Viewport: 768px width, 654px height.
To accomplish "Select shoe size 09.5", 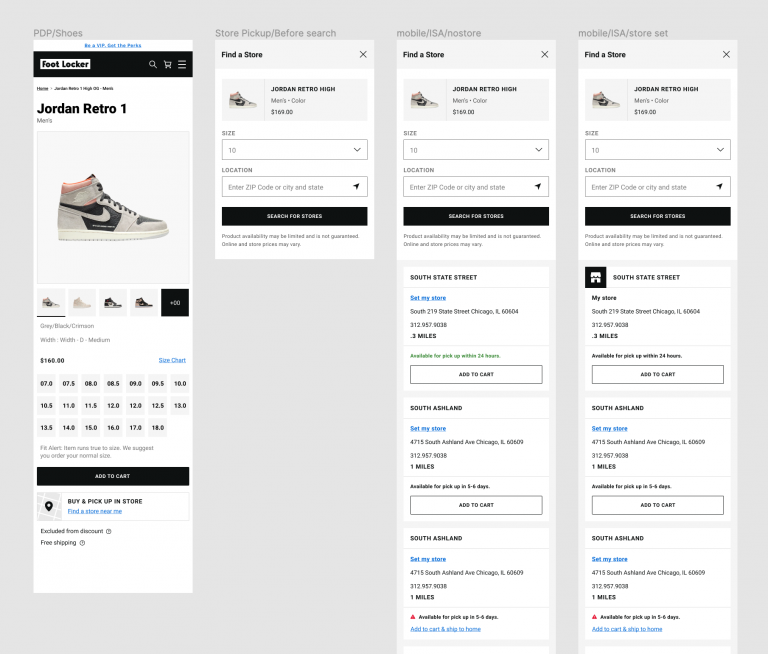I will pos(158,384).
